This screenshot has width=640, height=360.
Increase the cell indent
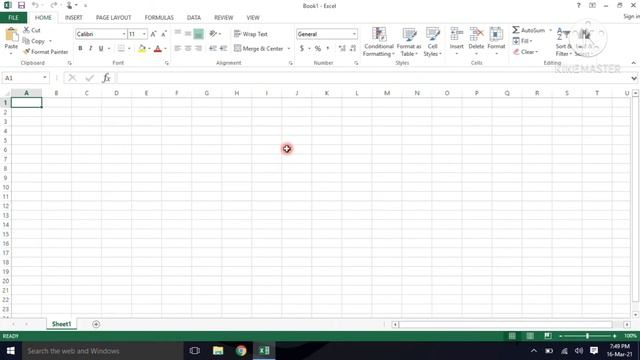223,49
